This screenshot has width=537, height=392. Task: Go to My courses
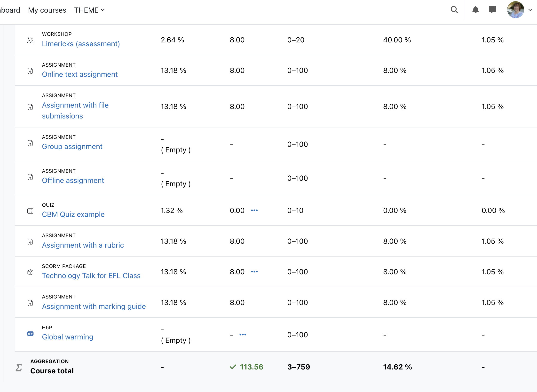pos(47,10)
